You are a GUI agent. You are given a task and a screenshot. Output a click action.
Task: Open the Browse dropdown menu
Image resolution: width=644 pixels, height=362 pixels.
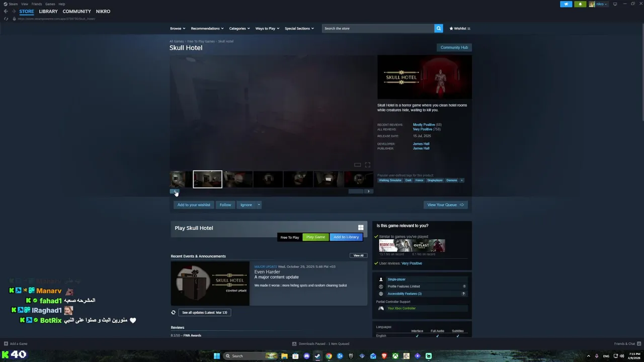coord(178,28)
